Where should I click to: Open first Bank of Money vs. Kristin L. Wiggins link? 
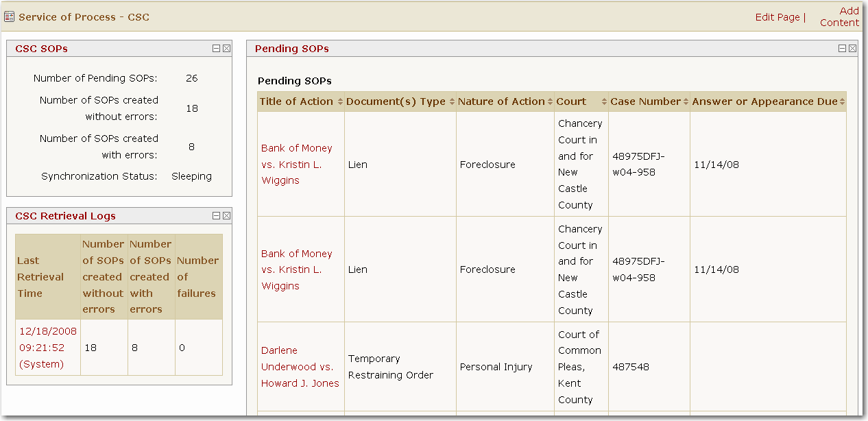296,165
